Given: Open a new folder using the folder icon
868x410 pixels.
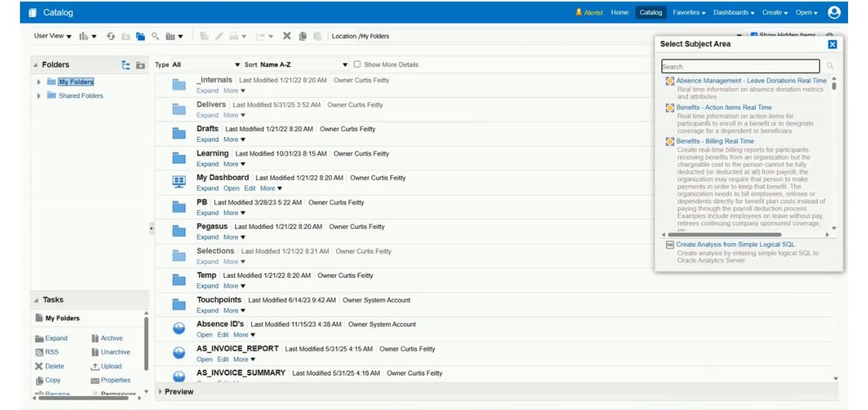Looking at the screenshot, I should click(140, 37).
